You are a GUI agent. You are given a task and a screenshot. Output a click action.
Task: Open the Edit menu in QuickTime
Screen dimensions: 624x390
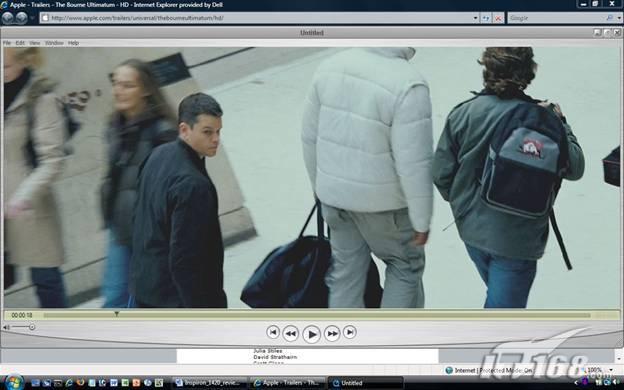20,43
